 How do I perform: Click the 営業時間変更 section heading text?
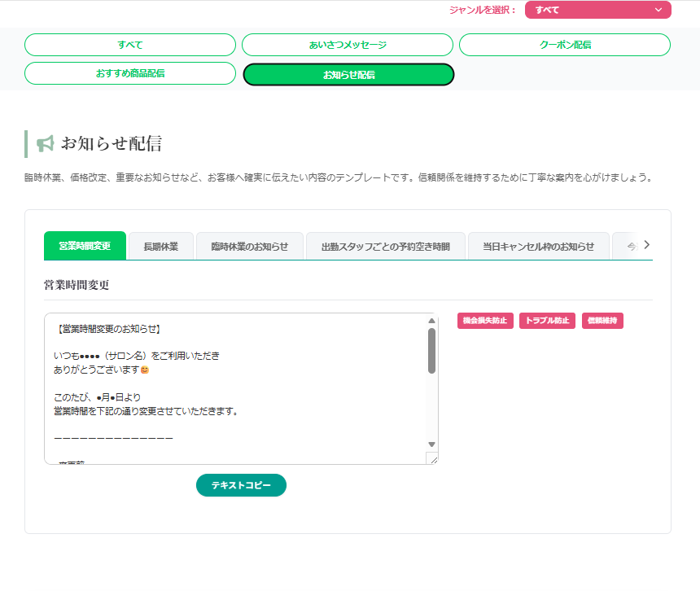click(77, 285)
